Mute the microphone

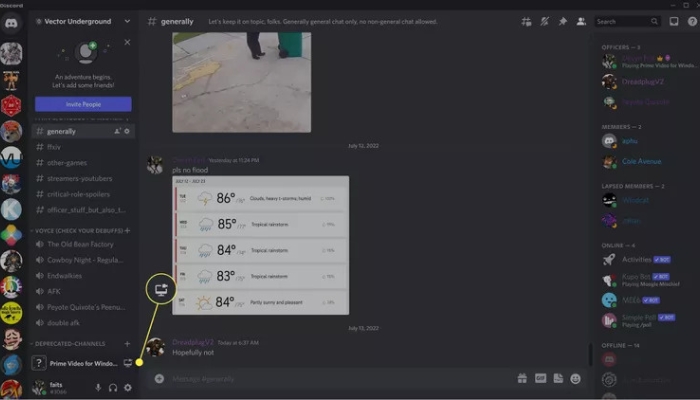tap(98, 388)
